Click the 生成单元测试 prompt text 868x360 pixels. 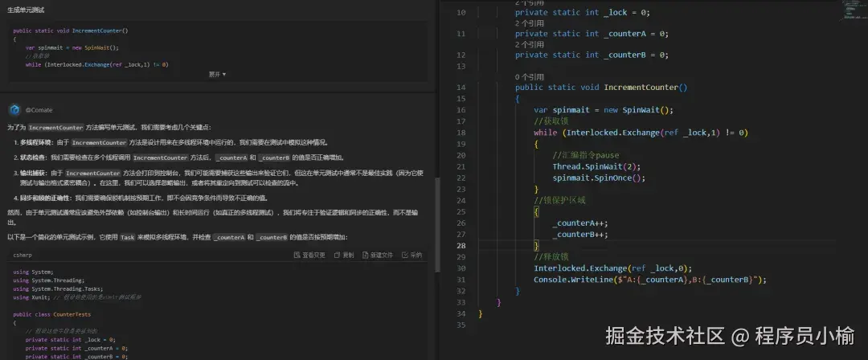coord(26,10)
